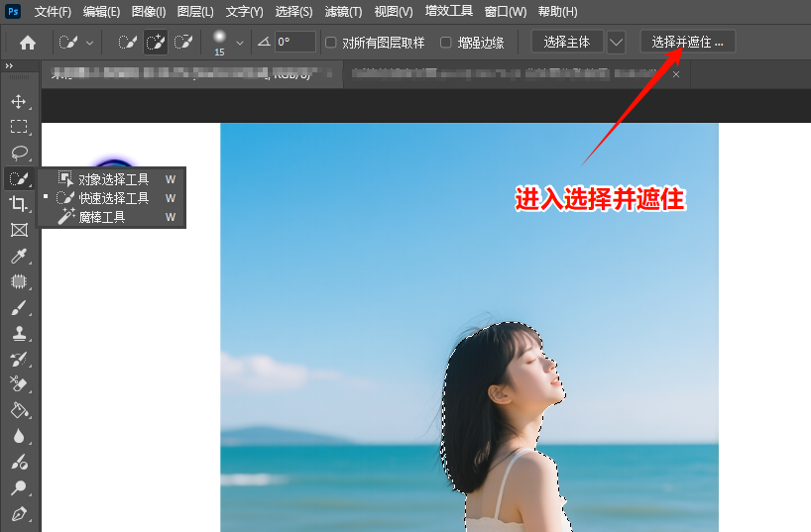The width and height of the screenshot is (811, 532).
Task: Select the Frame tool
Action: pyautogui.click(x=19, y=230)
